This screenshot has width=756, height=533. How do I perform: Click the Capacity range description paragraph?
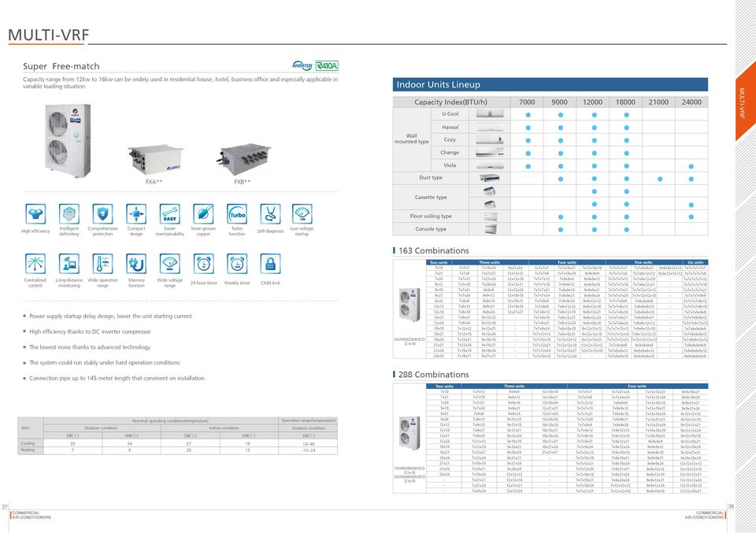[180, 83]
